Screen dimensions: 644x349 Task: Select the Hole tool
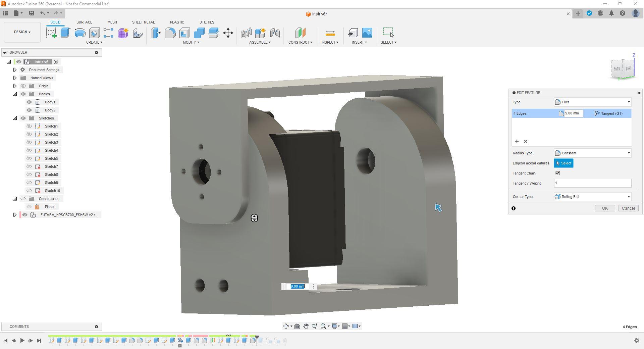click(94, 33)
